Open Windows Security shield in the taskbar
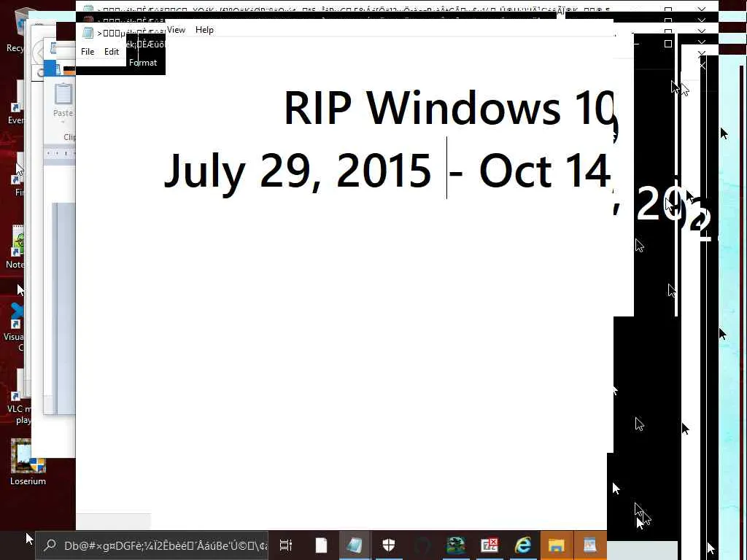747x560 pixels. point(389,545)
